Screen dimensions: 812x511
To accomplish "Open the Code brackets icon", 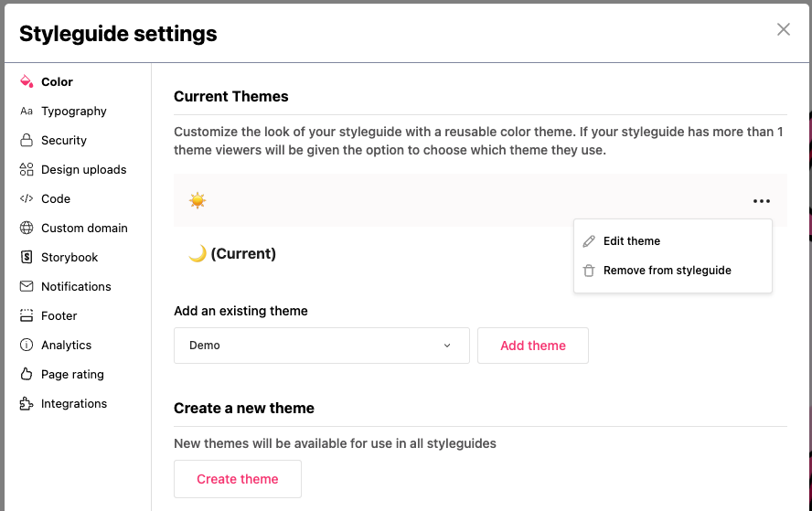I will 27,198.
